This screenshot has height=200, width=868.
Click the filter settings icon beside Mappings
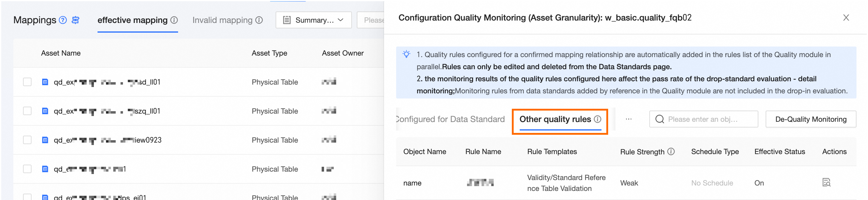tap(75, 20)
